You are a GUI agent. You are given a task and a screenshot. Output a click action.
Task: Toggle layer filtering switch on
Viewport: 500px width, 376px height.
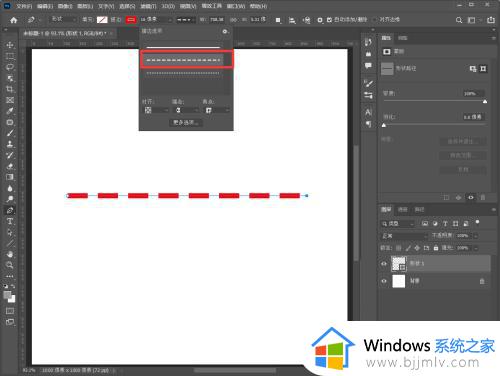477,222
